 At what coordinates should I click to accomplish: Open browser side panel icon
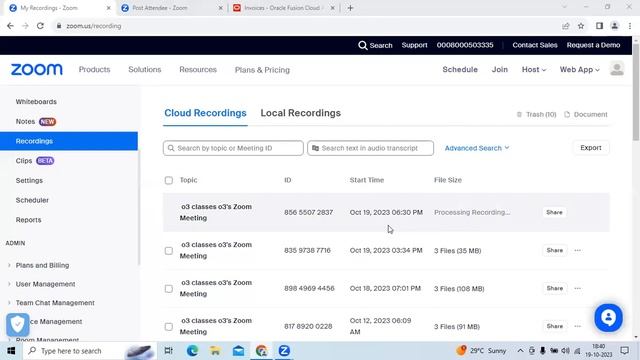click(599, 26)
